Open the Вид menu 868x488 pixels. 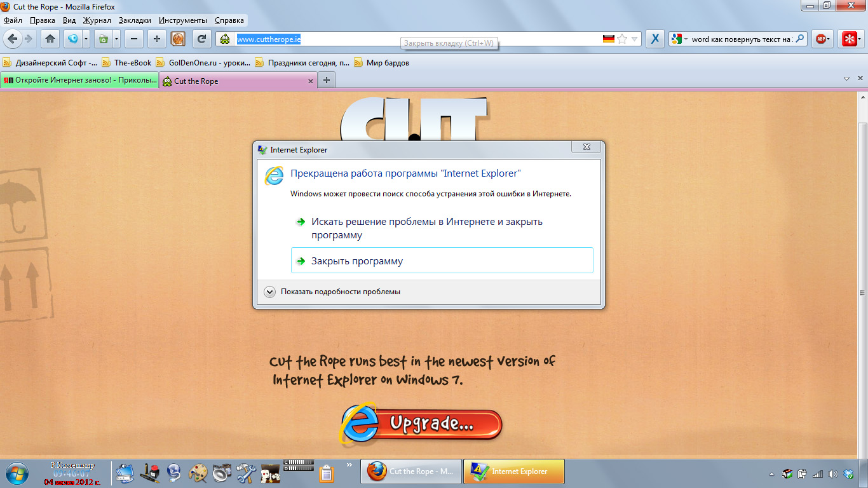coord(69,20)
